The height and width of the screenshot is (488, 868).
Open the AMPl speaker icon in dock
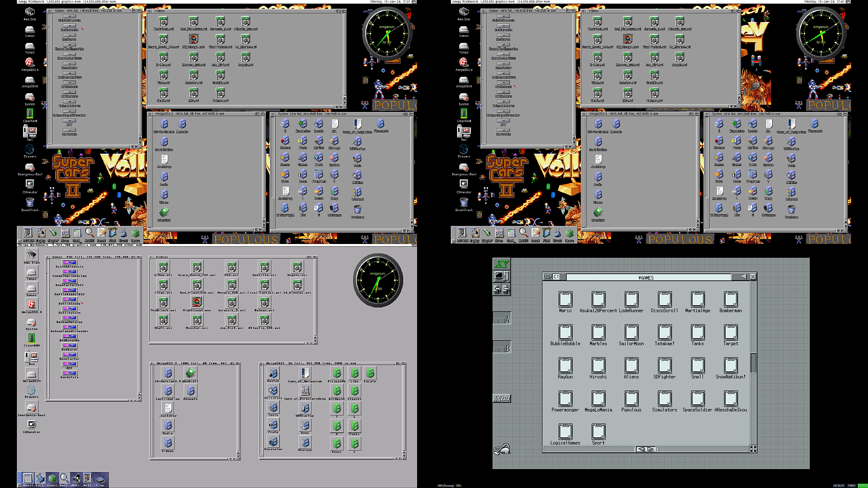point(75,479)
